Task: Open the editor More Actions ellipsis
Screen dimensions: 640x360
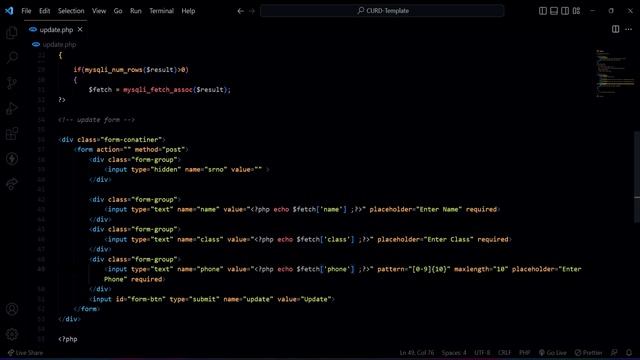Action: 629,29
